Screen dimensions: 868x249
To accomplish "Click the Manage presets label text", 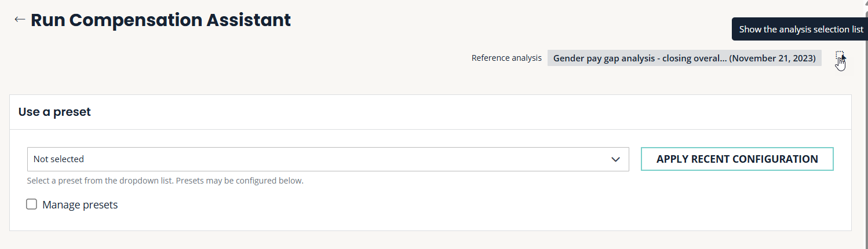I will point(80,204).
